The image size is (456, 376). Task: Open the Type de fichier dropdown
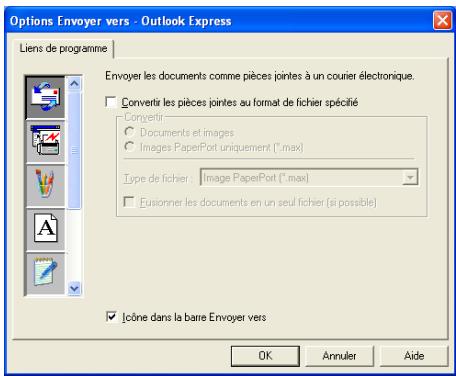click(410, 177)
